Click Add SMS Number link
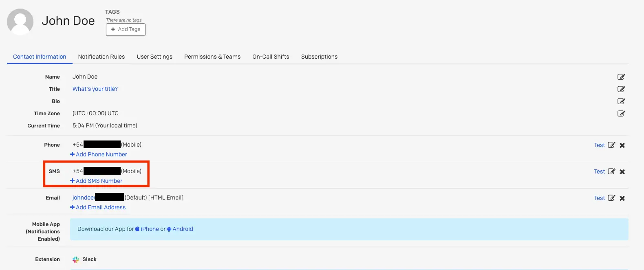 point(96,181)
